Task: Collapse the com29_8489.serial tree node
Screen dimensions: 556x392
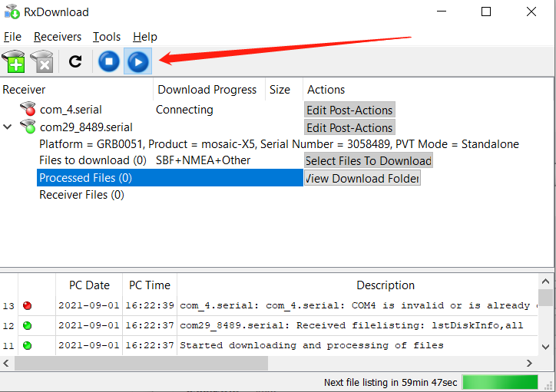Action: coord(8,127)
